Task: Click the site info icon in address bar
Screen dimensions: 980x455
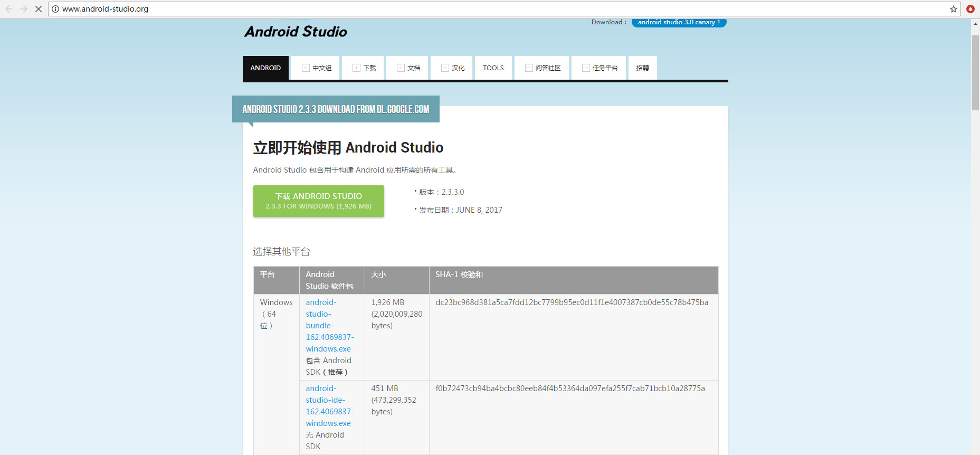Action: click(x=55, y=9)
